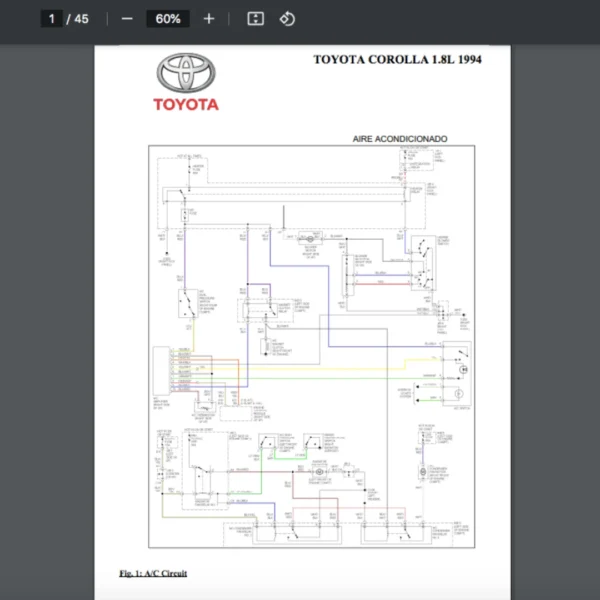Click the TOYOTA COROLLA 1.8L 1994 title
This screenshot has height=600, width=600.
click(x=397, y=60)
